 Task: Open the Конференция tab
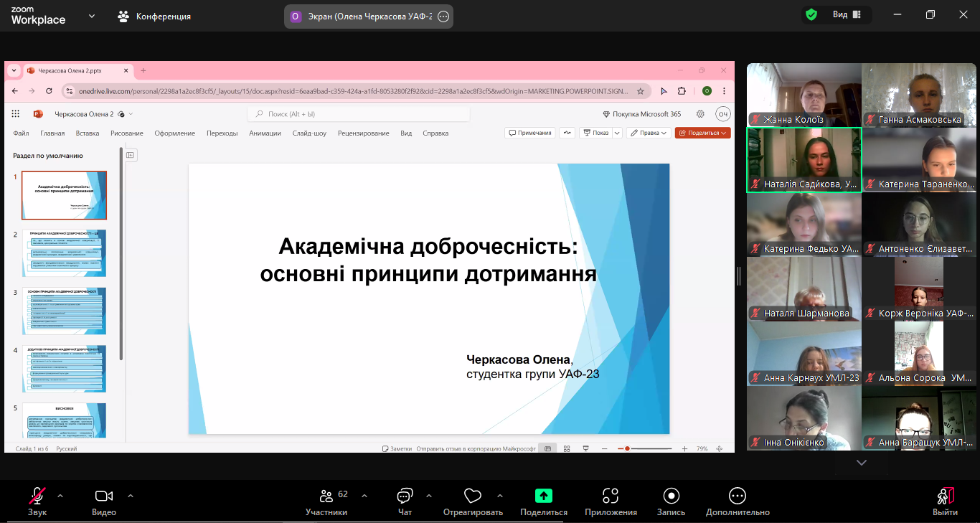tap(155, 16)
